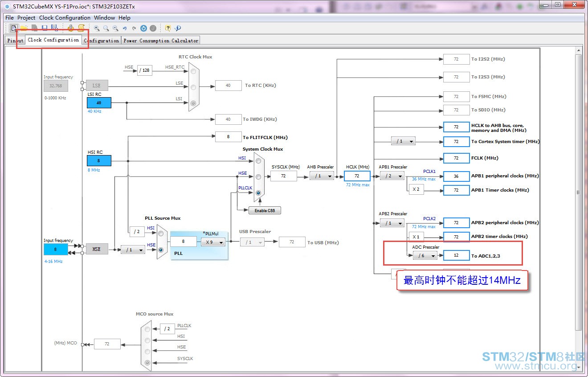Click the Enable CSS button
Image resolution: width=588 pixels, height=377 pixels.
click(265, 210)
